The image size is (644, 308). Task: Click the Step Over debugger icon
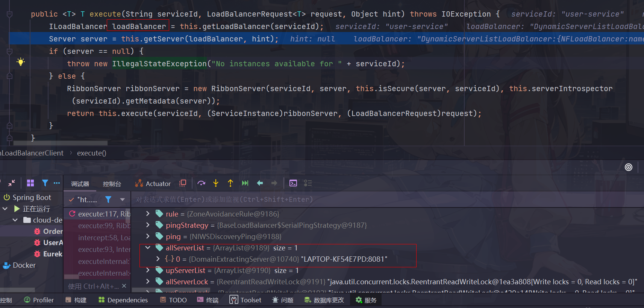tap(202, 183)
